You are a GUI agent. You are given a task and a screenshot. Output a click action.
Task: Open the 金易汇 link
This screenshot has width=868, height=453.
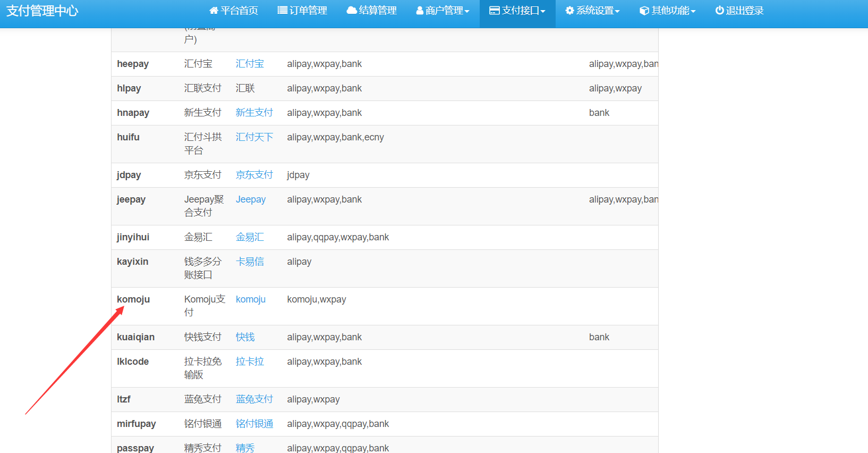(x=250, y=237)
